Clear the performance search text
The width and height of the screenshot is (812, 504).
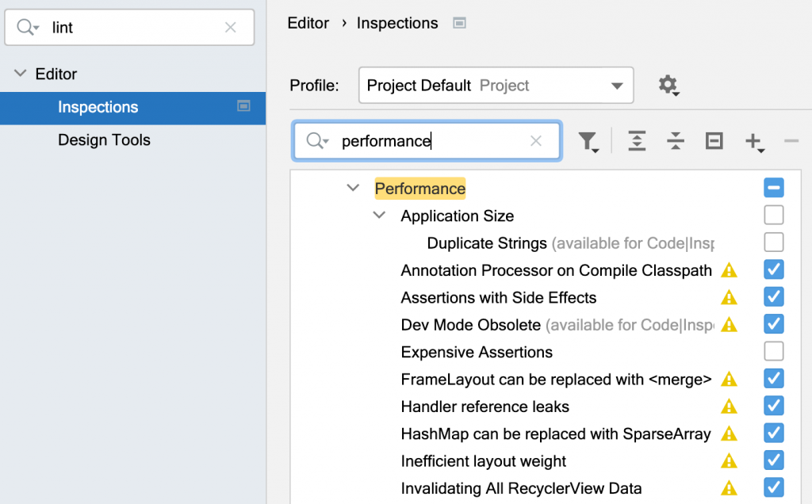point(536,141)
